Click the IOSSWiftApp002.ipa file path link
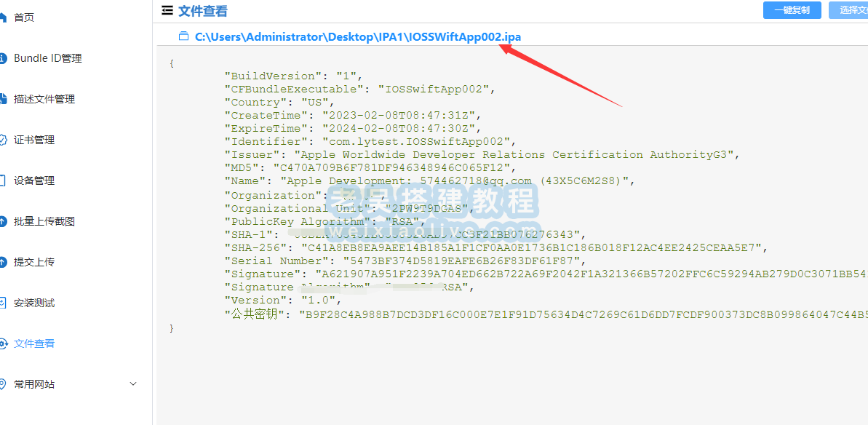This screenshot has height=425, width=868. 358,37
